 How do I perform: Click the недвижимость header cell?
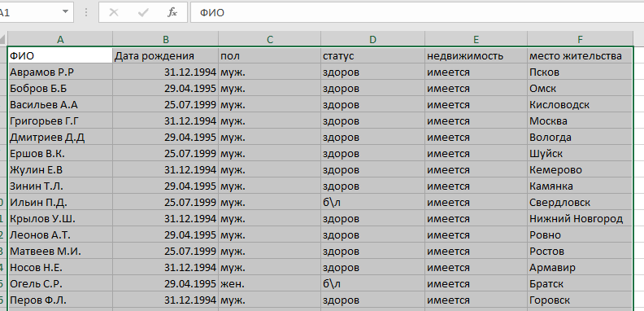point(476,55)
